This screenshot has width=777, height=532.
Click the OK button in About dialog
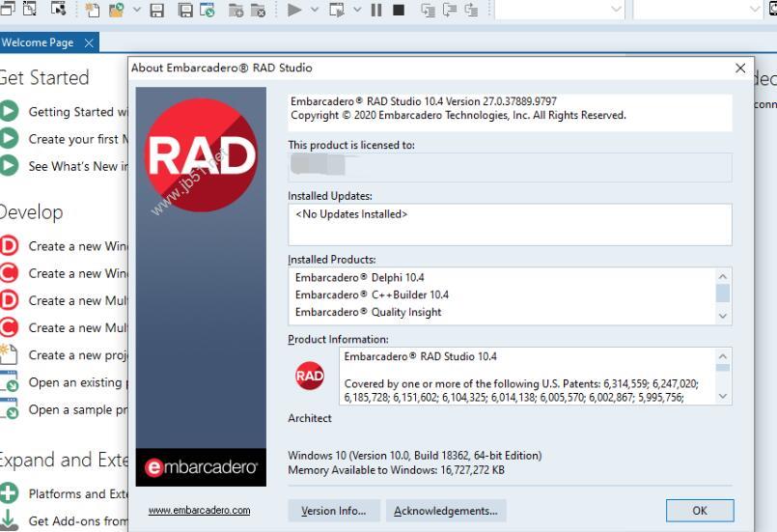coord(700,510)
